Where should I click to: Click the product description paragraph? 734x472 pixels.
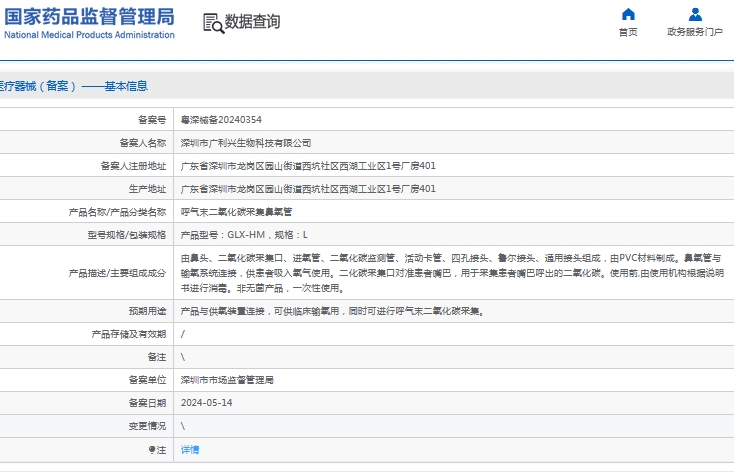click(x=452, y=273)
